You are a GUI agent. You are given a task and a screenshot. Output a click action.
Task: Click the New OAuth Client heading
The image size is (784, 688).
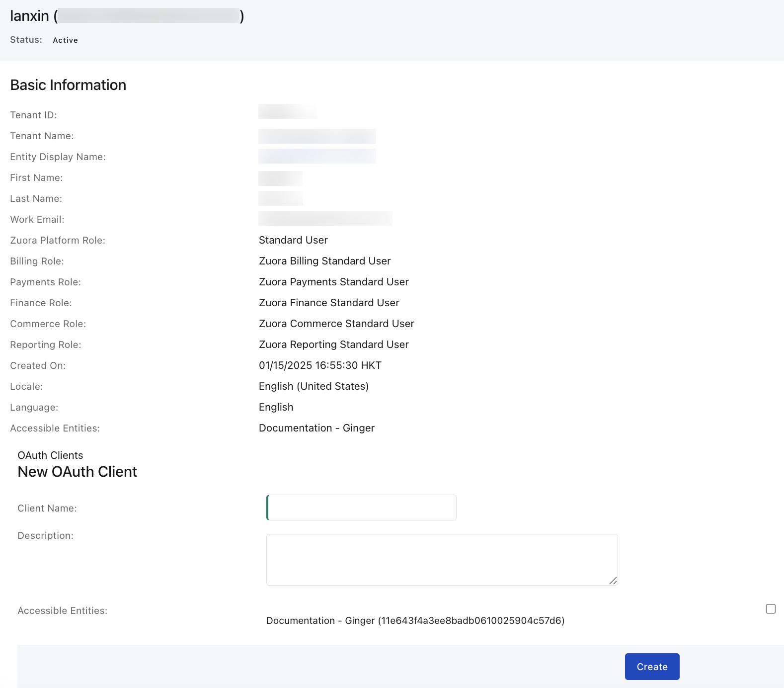tap(77, 472)
